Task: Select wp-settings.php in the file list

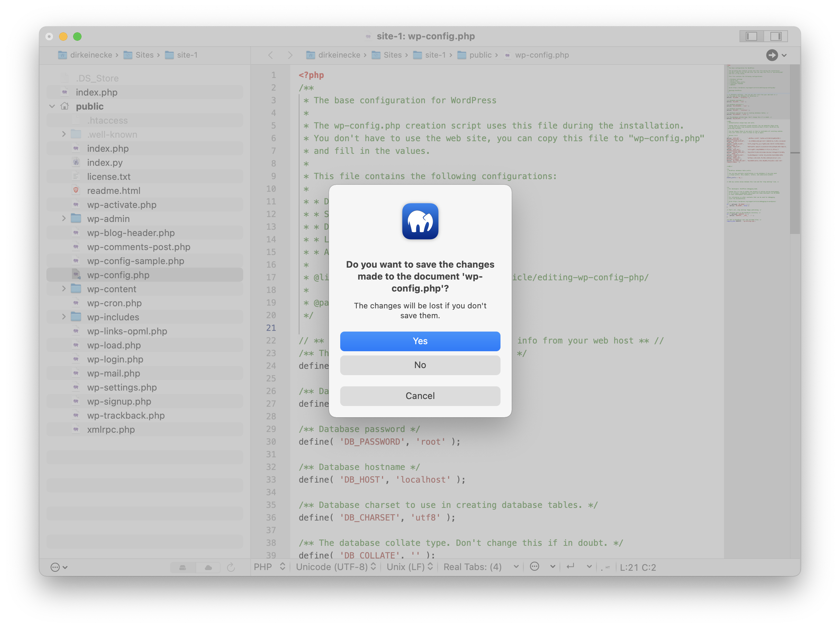Action: click(144, 387)
